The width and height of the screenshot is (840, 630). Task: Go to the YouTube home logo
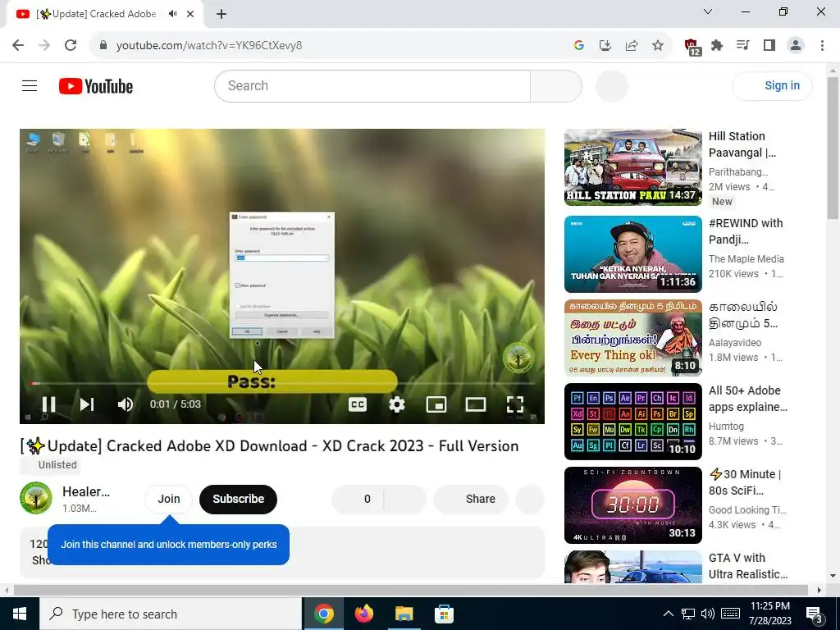[x=96, y=85]
